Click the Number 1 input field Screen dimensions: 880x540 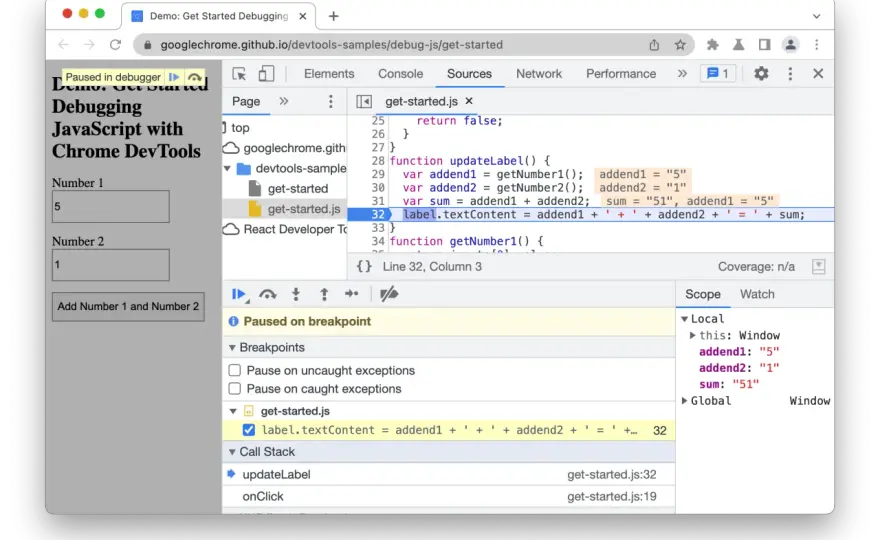(x=111, y=207)
